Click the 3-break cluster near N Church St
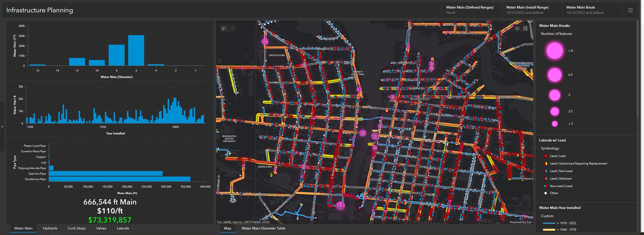This screenshot has height=235, width=644. pyautogui.click(x=265, y=42)
